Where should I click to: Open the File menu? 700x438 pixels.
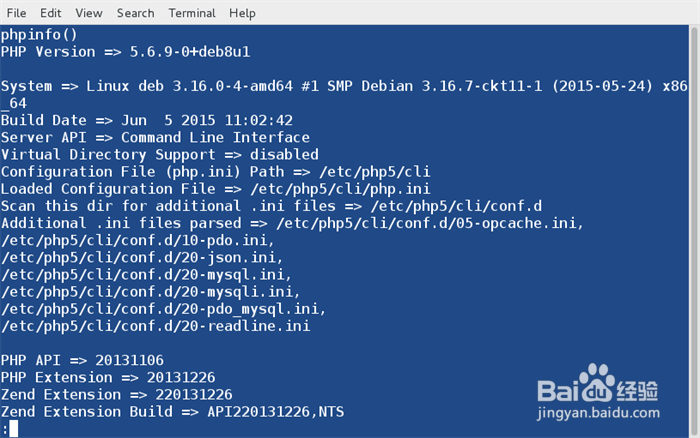tap(16, 13)
